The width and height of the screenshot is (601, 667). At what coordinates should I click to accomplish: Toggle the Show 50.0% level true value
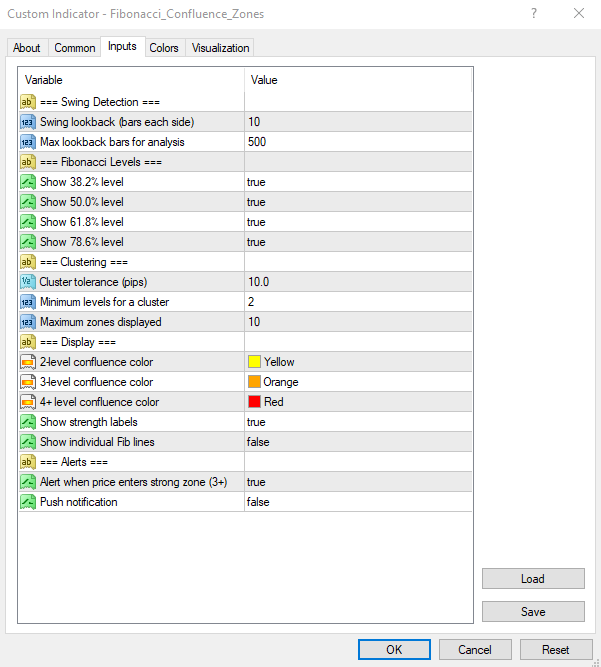coord(358,202)
